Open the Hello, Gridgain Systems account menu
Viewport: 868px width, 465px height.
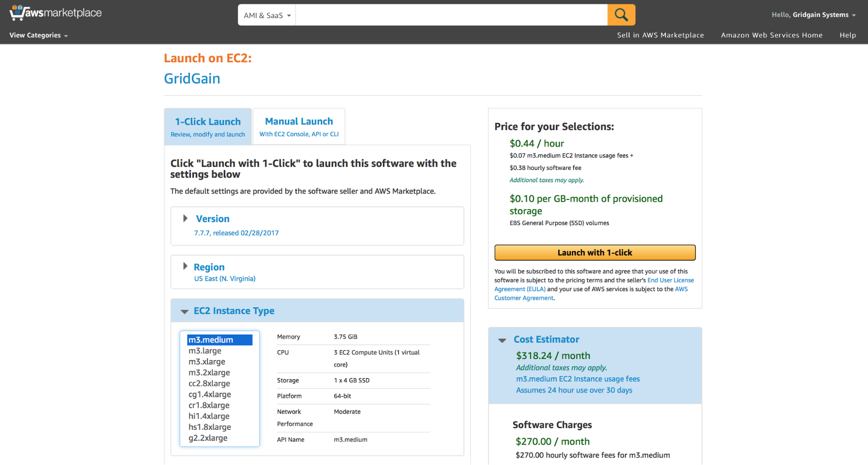click(813, 15)
